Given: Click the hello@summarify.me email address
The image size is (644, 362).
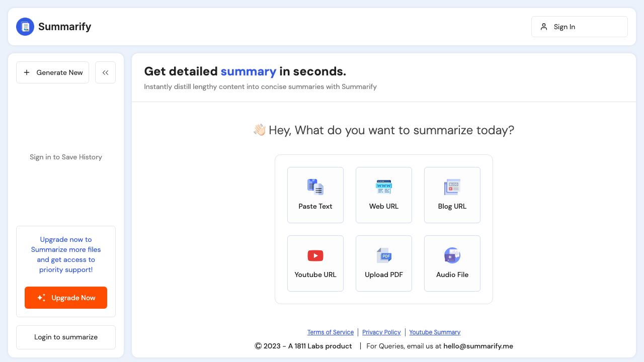Looking at the screenshot, I should [478, 346].
